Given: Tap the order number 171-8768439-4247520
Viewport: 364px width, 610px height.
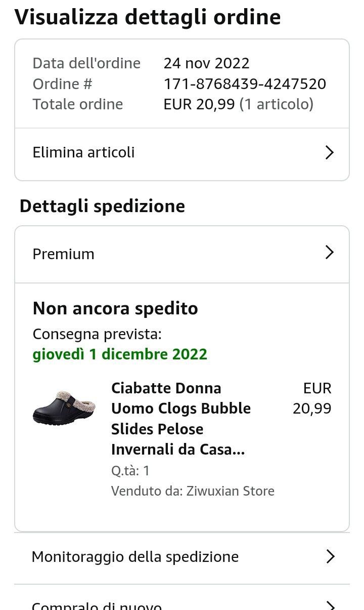Looking at the screenshot, I should point(245,84).
